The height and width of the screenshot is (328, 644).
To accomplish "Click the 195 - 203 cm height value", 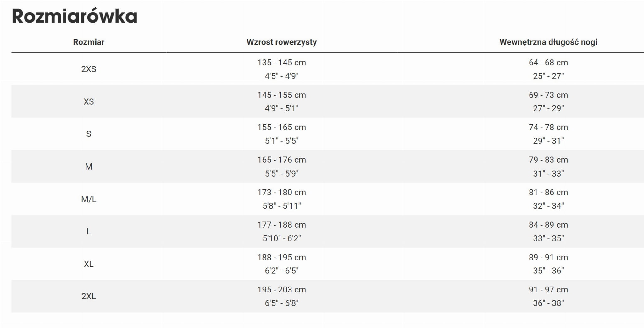I will tap(281, 290).
